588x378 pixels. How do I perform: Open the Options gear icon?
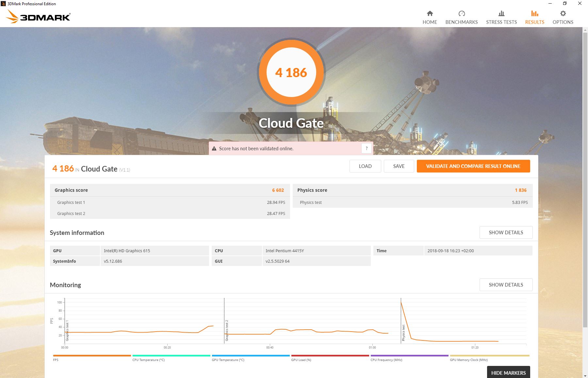click(563, 13)
